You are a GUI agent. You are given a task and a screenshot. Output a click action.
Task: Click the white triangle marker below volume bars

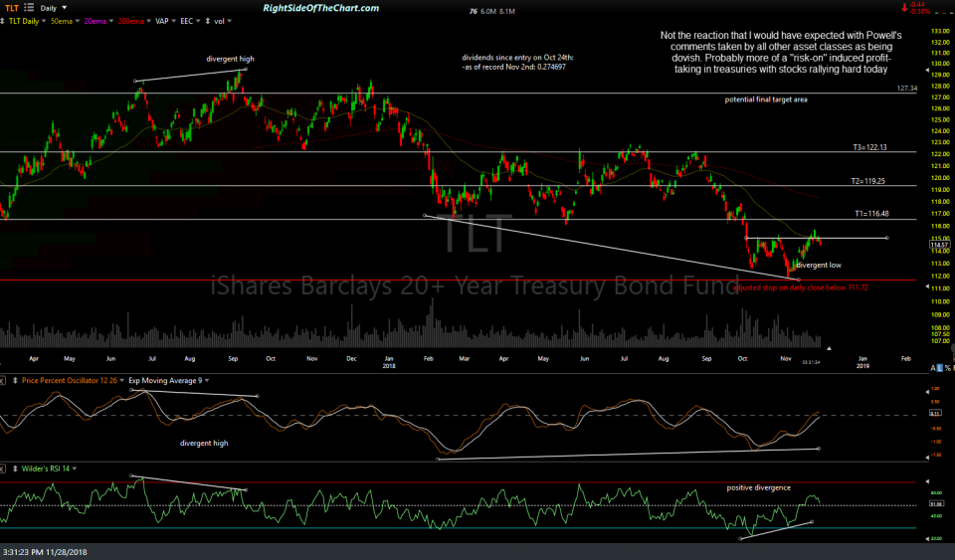coord(829,349)
